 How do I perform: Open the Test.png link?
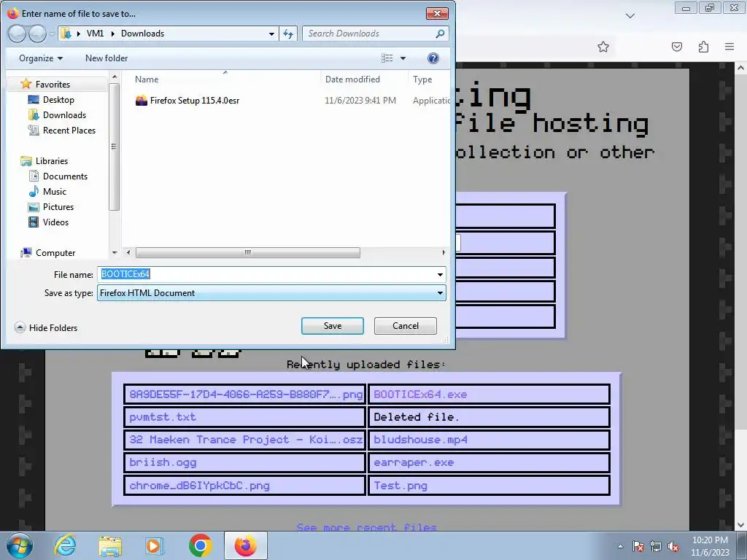(x=400, y=486)
